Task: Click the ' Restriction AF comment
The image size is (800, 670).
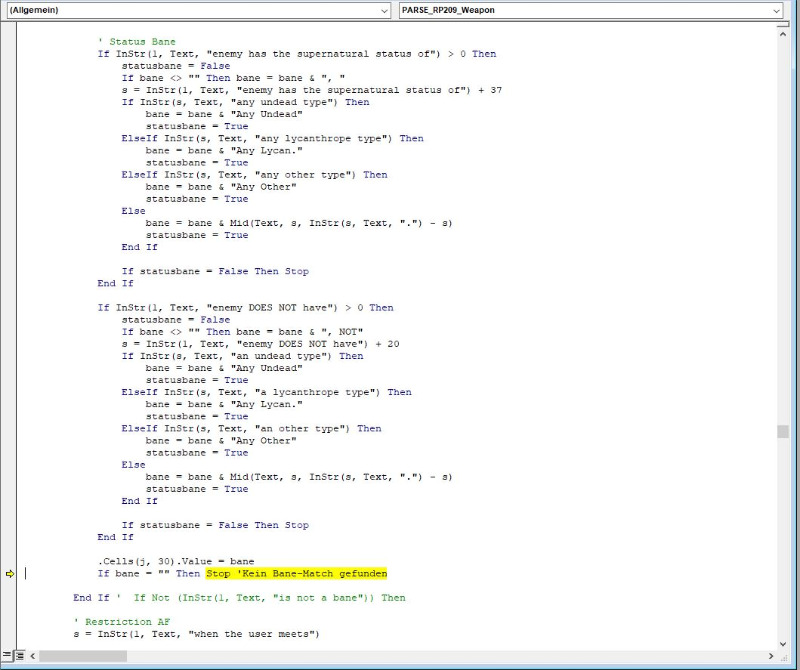Action: [122, 622]
